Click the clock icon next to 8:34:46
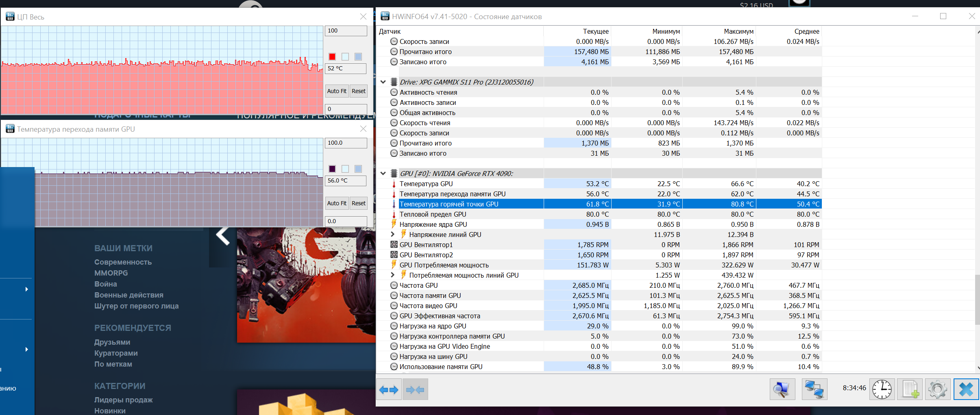The height and width of the screenshot is (415, 980). [x=882, y=389]
